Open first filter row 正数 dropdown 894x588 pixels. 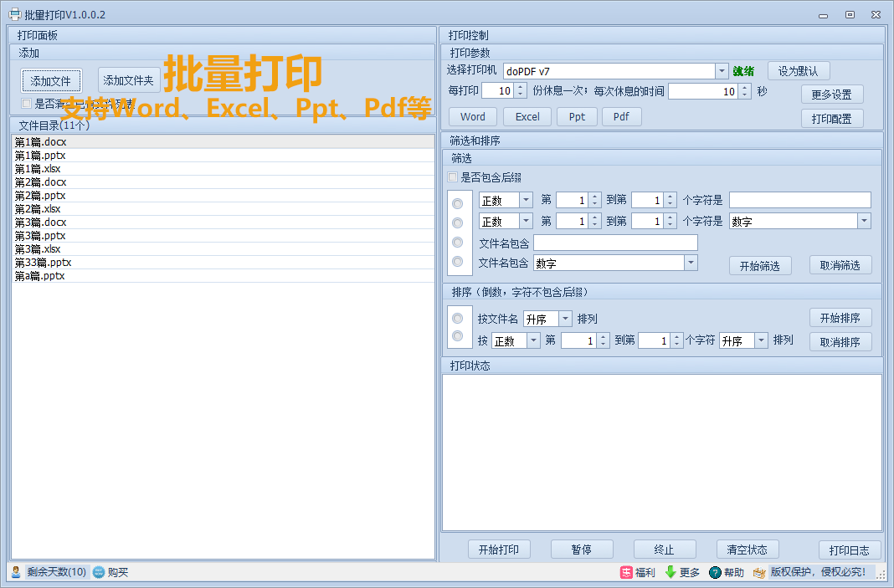click(526, 200)
